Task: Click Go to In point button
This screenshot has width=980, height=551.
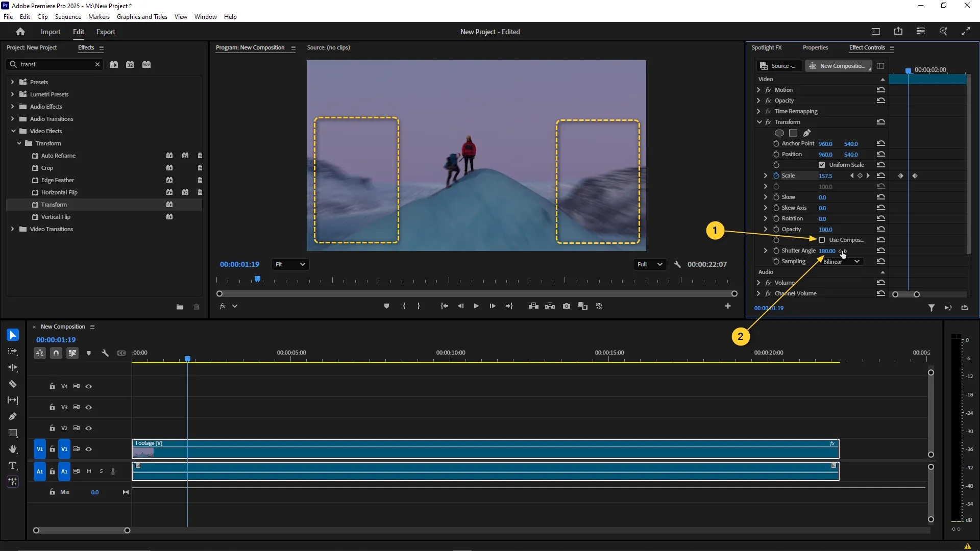Action: pos(444,306)
